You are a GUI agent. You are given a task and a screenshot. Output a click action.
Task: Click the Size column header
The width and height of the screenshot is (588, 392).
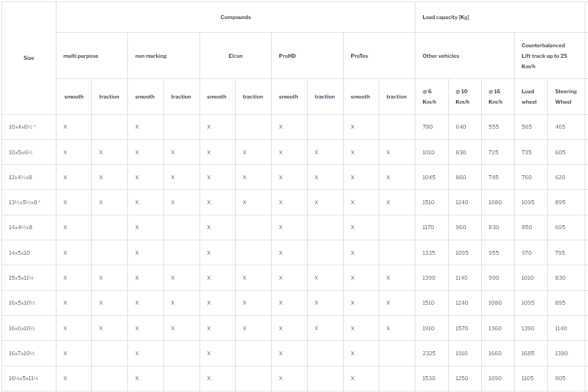tap(29, 58)
